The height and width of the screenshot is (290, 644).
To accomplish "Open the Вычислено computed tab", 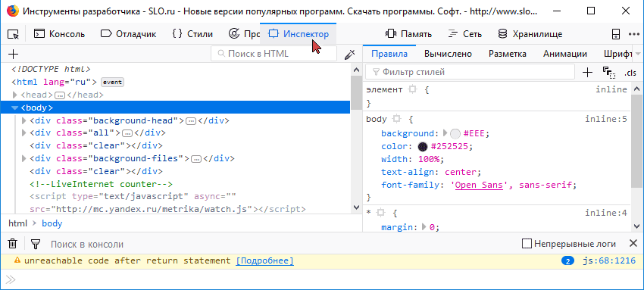I will [x=448, y=54].
